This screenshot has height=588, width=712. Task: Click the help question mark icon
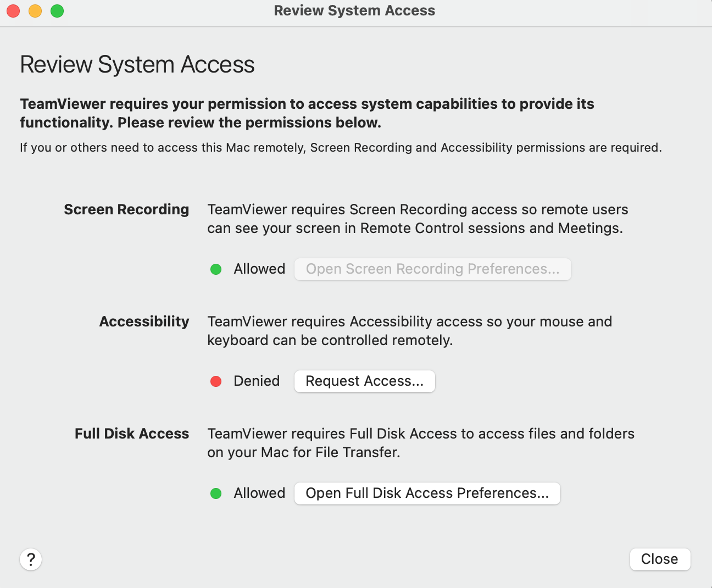(x=31, y=559)
